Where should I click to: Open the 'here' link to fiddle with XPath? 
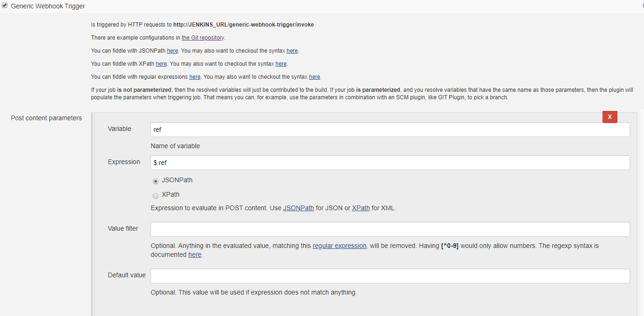161,64
